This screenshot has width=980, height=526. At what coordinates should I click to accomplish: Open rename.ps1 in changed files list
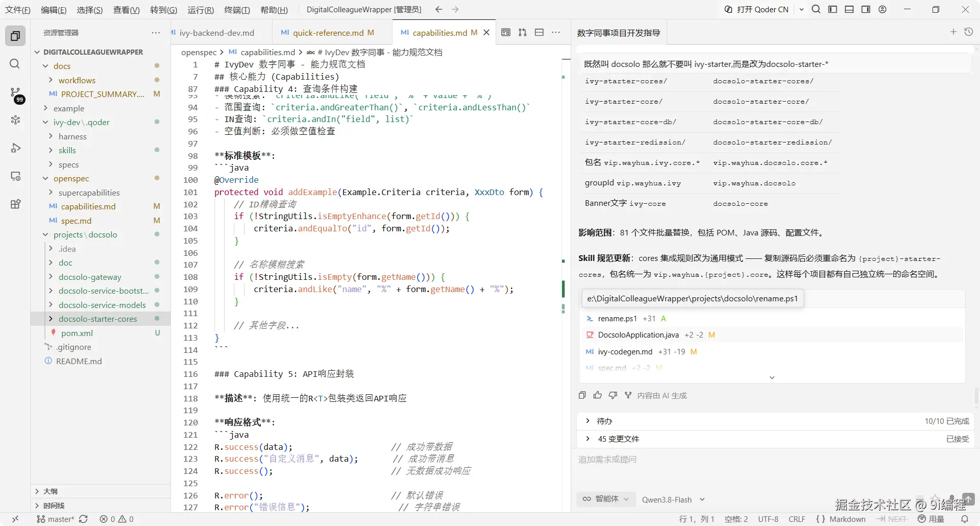click(x=617, y=318)
